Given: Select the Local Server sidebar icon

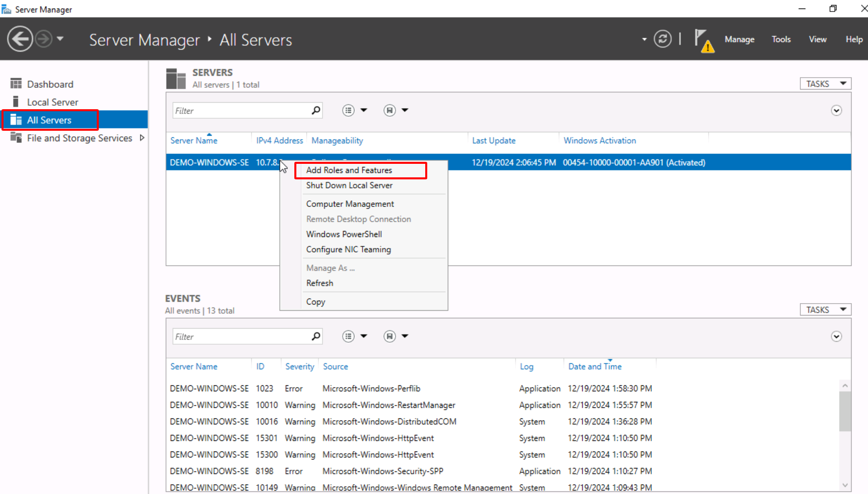Looking at the screenshot, I should (16, 102).
